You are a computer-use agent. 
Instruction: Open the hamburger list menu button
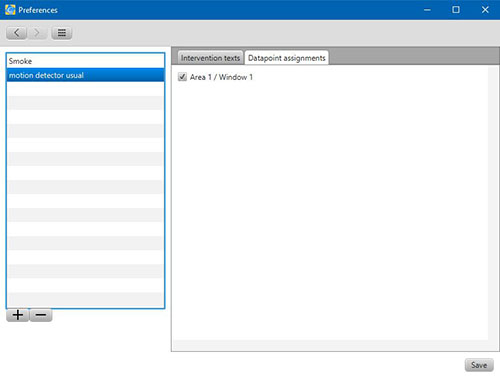(62, 33)
